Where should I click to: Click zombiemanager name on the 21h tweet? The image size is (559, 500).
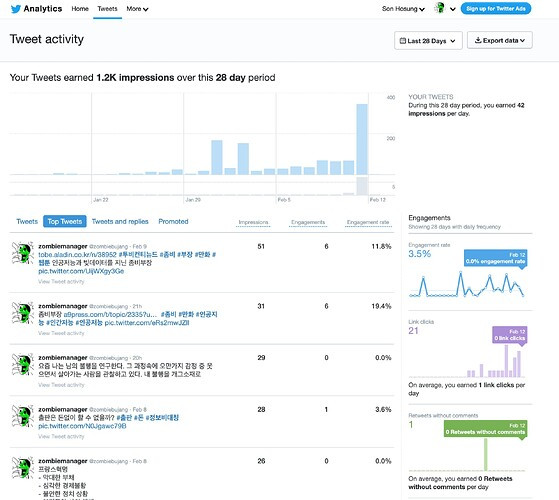click(63, 306)
